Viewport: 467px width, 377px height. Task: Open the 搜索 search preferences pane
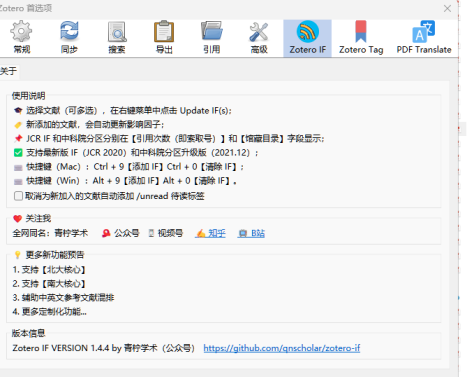(x=117, y=38)
